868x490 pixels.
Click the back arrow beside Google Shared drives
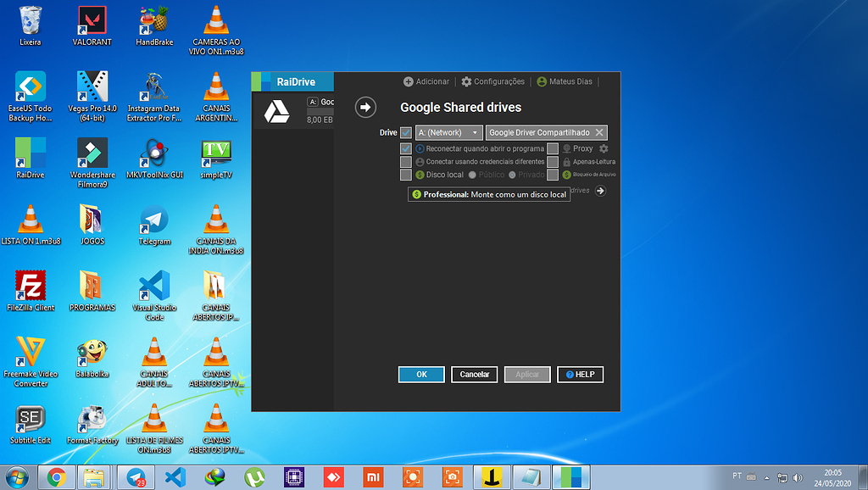(364, 108)
